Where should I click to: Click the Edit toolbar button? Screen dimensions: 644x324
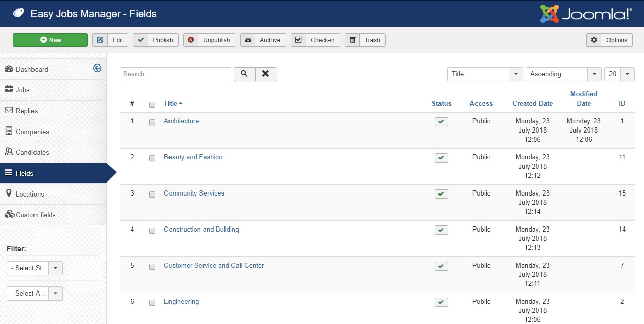pos(110,40)
